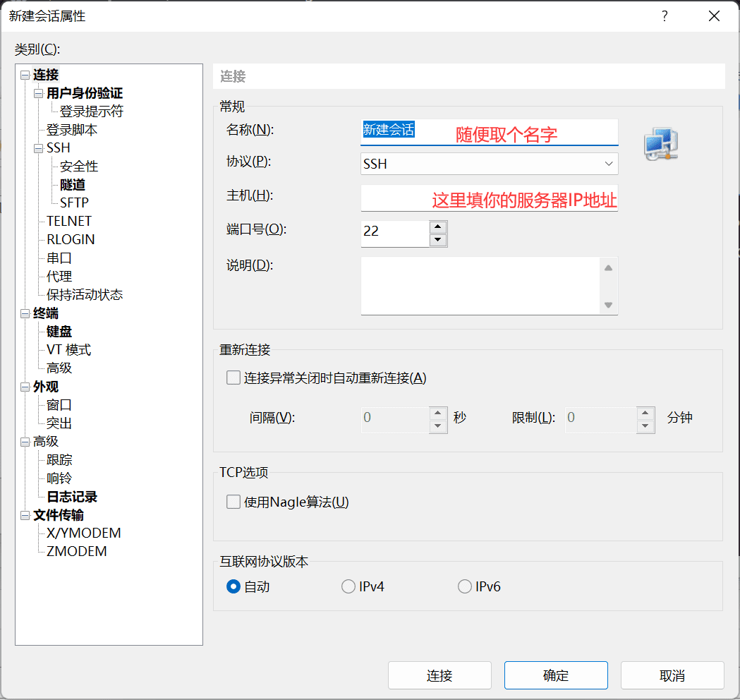Select 用户身份验证 in the tree
The width and height of the screenshot is (740, 700).
85,93
